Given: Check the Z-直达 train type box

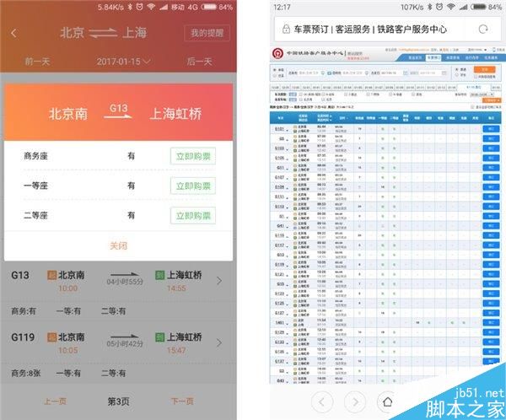Looking at the screenshot, I should (346, 94).
